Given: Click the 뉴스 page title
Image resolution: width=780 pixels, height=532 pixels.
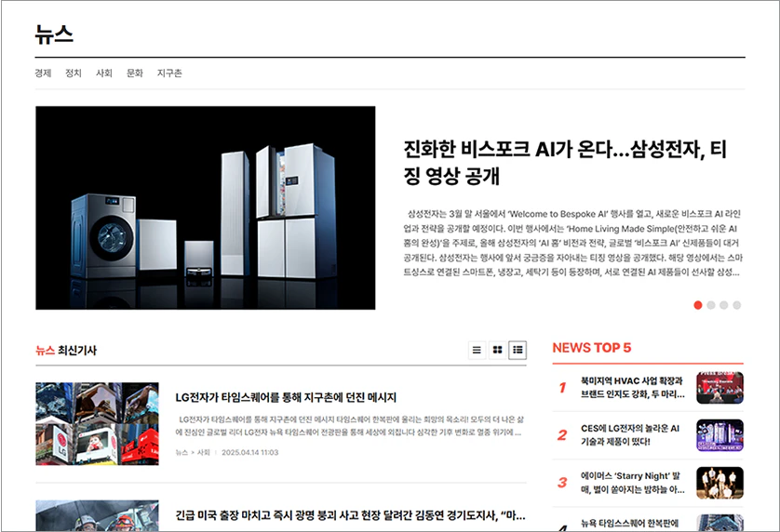Looking at the screenshot, I should [54, 34].
